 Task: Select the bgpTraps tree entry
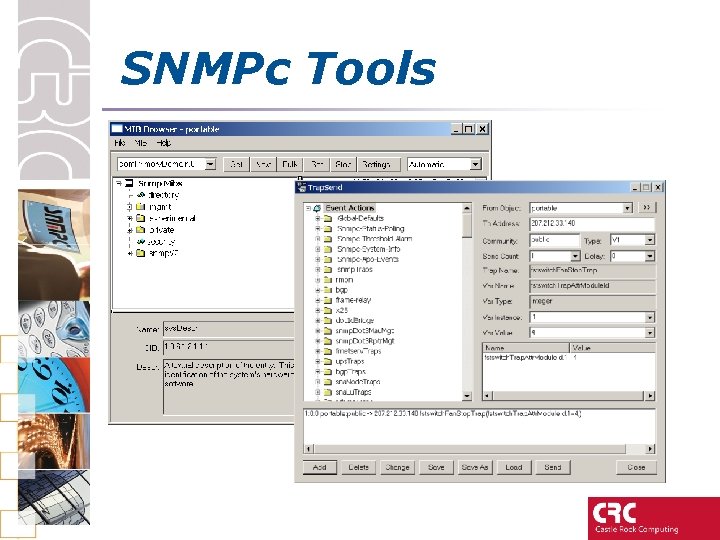pyautogui.click(x=350, y=371)
